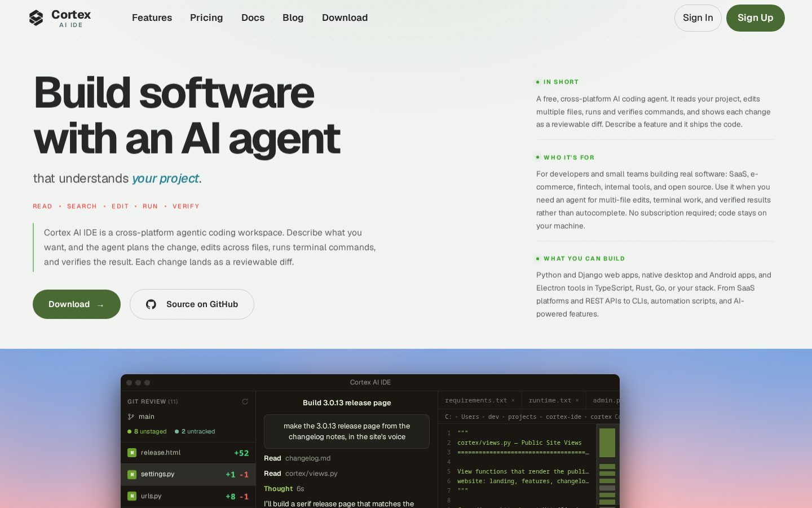Click the refresh icon in Git Review panel

pos(245,402)
